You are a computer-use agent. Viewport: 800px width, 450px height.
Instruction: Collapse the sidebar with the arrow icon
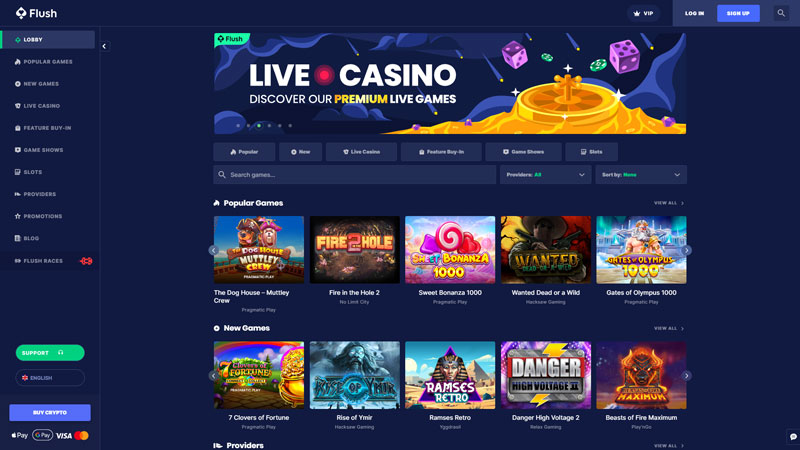(x=105, y=46)
